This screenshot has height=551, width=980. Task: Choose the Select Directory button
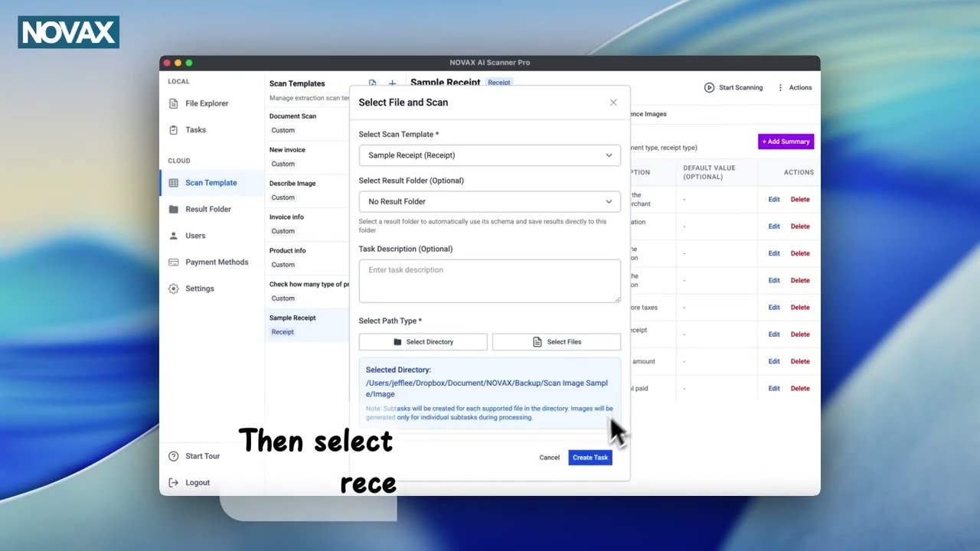pos(423,342)
